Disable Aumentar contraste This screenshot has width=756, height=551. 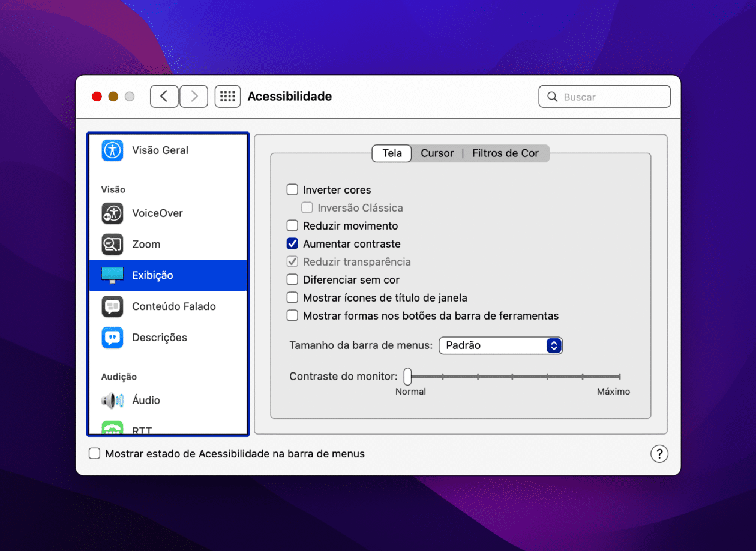(292, 243)
